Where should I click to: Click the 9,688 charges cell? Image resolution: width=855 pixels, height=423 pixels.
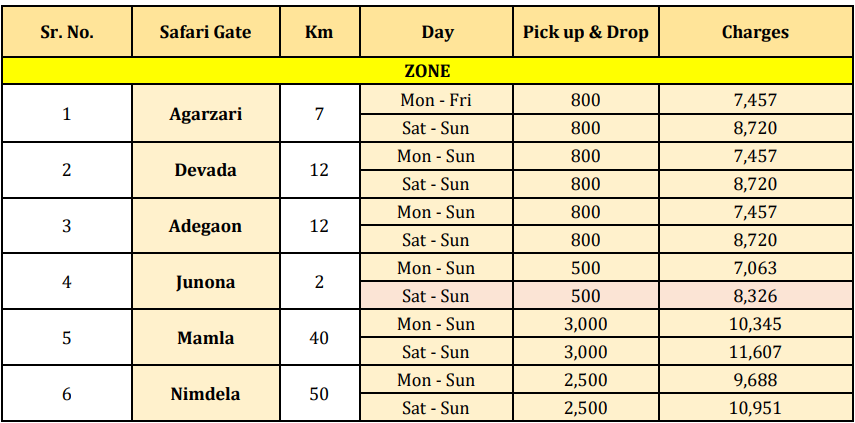[x=755, y=379]
